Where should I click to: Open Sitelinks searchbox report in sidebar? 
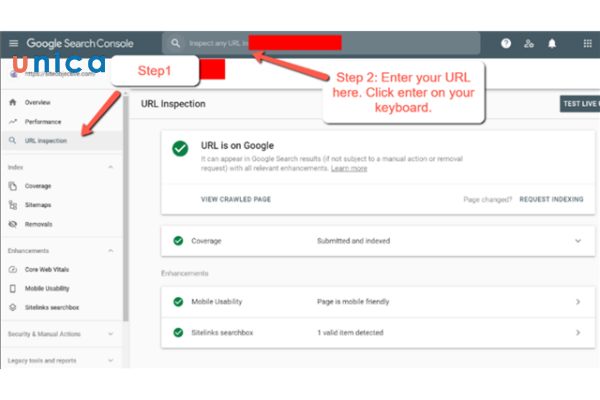pos(52,307)
